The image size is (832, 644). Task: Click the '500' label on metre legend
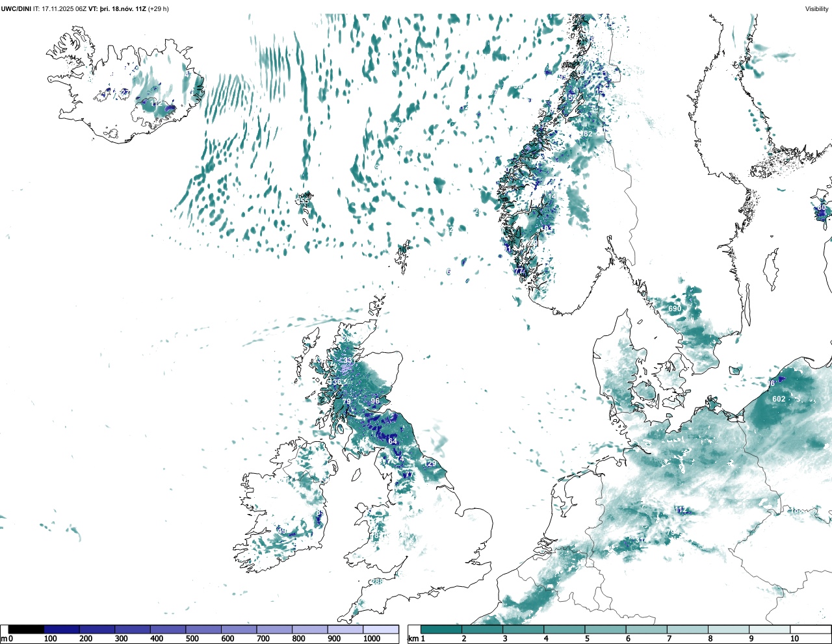(x=192, y=639)
